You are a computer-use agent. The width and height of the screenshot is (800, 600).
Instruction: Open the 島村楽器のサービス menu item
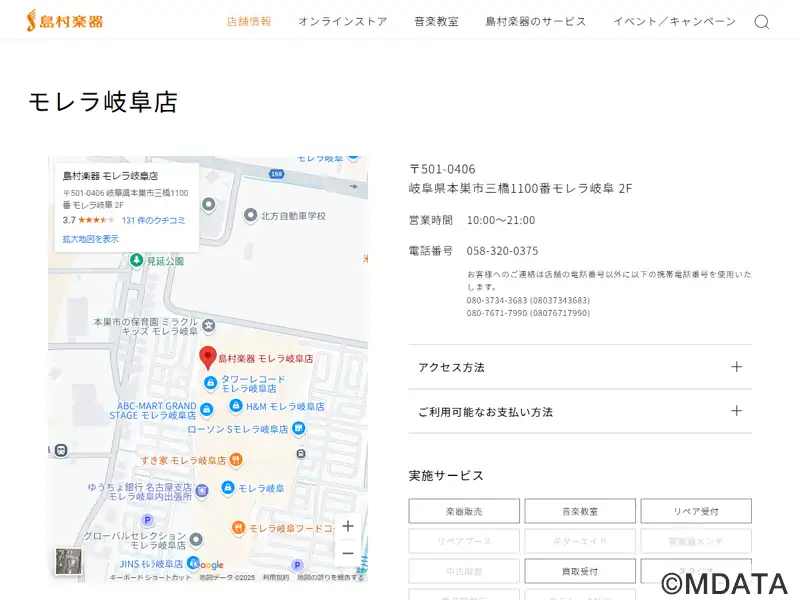click(536, 21)
